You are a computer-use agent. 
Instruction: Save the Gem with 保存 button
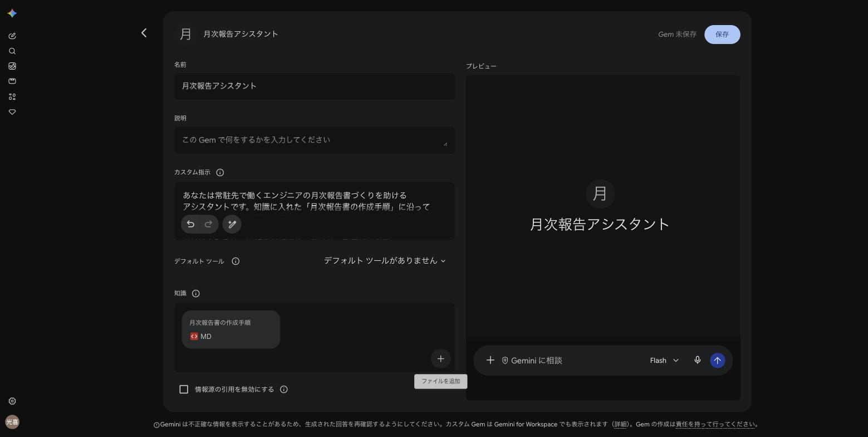click(722, 35)
